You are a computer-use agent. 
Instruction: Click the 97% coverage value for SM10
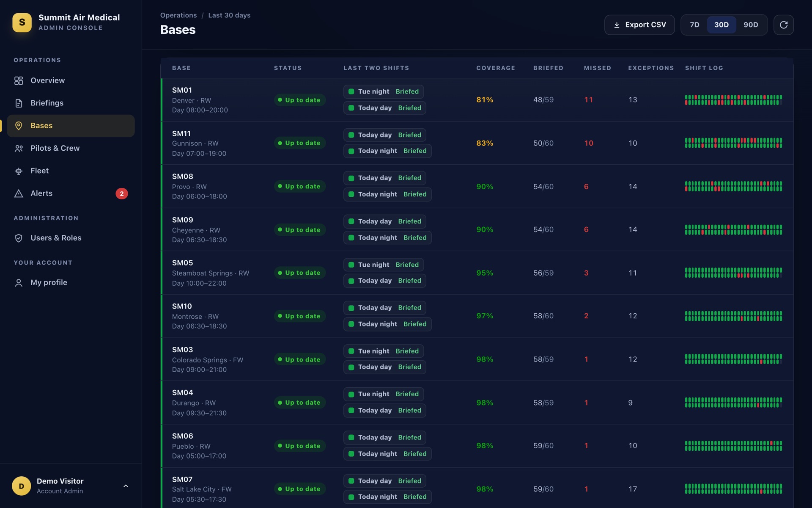485,316
